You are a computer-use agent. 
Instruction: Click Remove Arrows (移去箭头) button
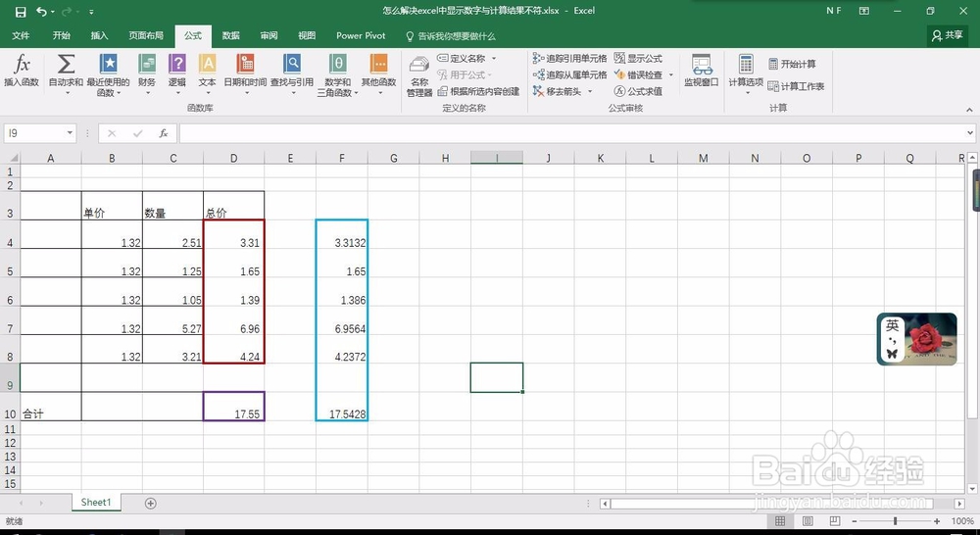tap(558, 91)
